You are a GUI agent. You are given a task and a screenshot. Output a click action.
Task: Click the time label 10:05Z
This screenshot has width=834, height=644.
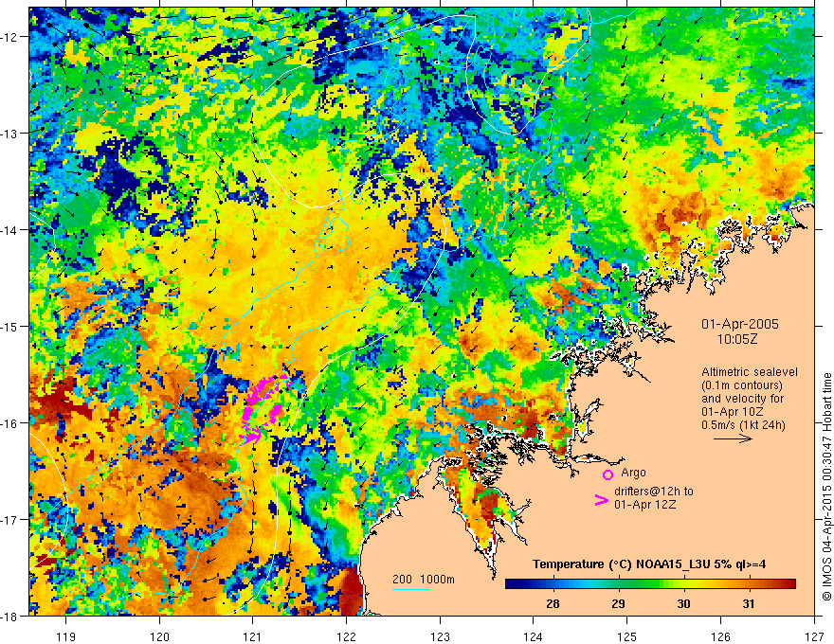737,339
